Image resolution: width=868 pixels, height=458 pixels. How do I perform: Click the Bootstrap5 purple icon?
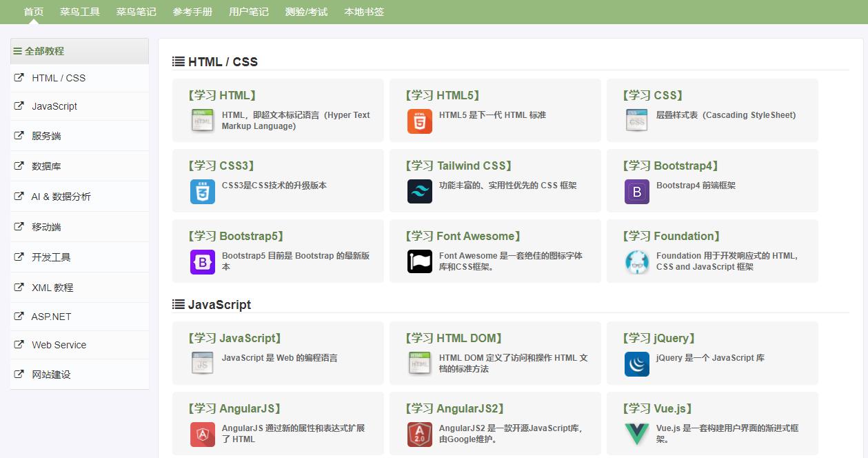(x=202, y=261)
